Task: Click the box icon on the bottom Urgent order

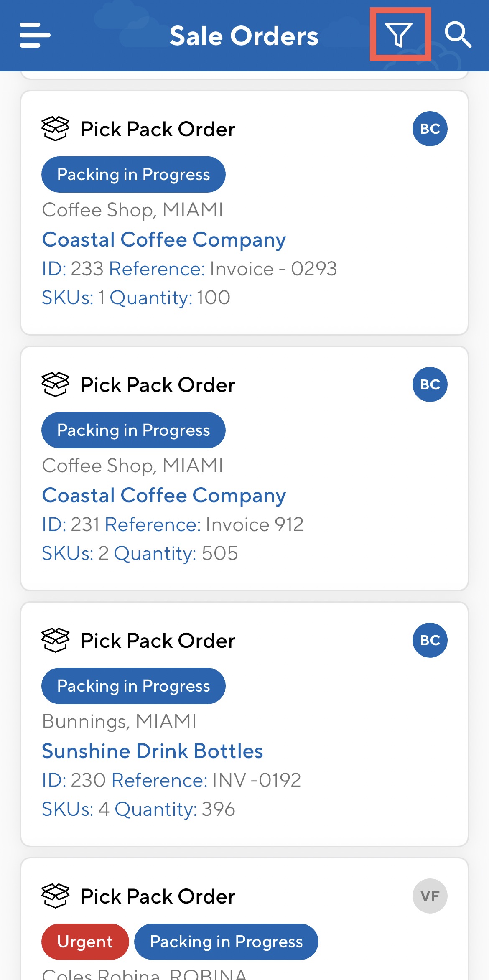Action: click(55, 895)
